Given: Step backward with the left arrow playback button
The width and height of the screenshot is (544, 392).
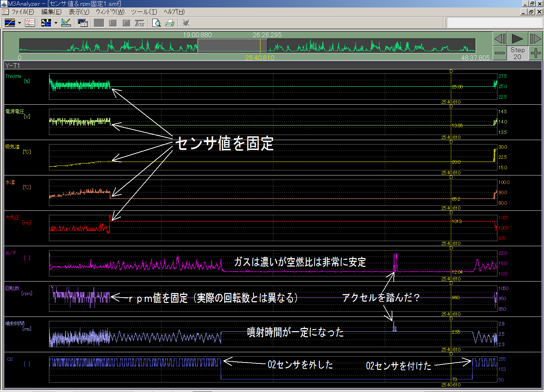Looking at the screenshot, I should coord(500,39).
